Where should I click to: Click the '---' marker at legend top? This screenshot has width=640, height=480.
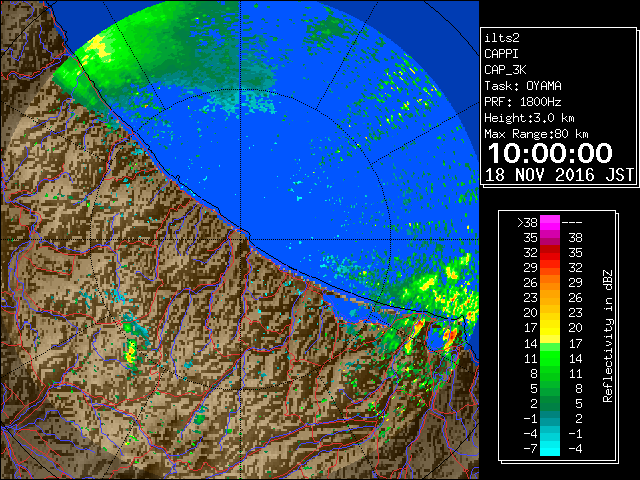(572, 223)
